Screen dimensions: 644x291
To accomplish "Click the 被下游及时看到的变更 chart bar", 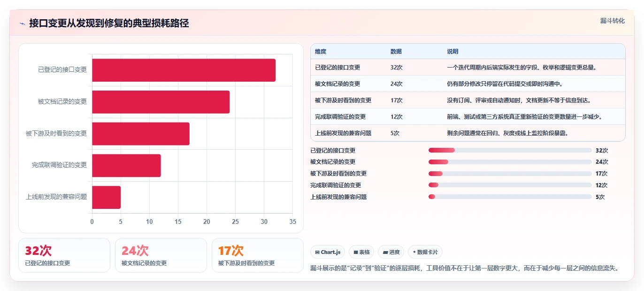I will (x=141, y=134).
